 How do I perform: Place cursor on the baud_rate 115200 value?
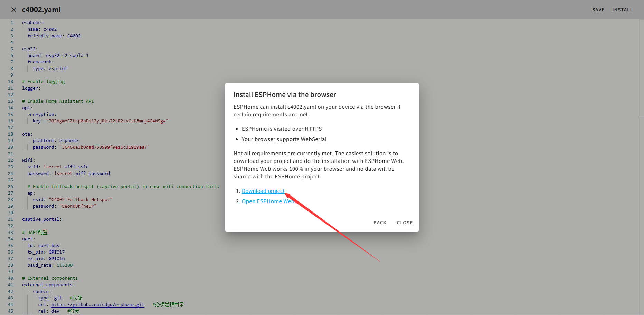pyautogui.click(x=65, y=265)
